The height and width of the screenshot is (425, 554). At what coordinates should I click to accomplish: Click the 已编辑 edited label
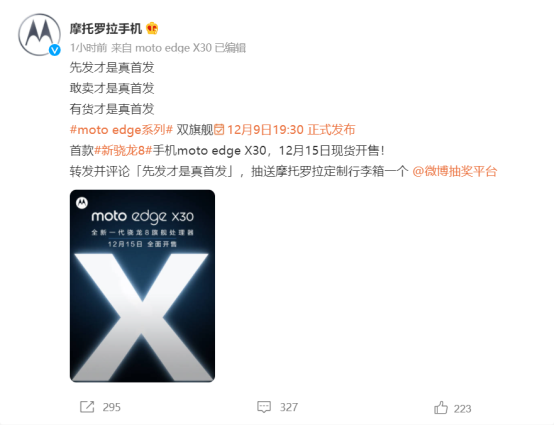230,48
